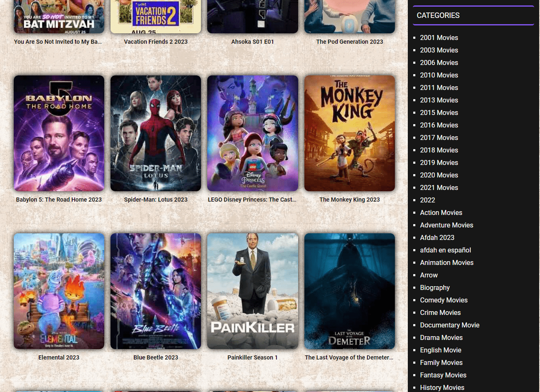Image resolution: width=540 pixels, height=392 pixels.
Task: Open the 2003 Movies category
Action: coord(439,50)
